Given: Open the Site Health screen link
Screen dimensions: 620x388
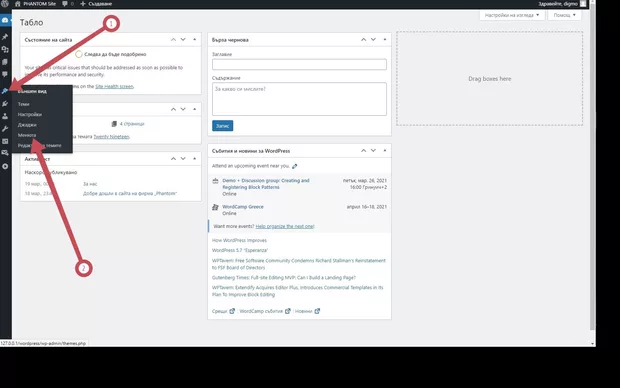Looking at the screenshot, I should click(x=114, y=86).
